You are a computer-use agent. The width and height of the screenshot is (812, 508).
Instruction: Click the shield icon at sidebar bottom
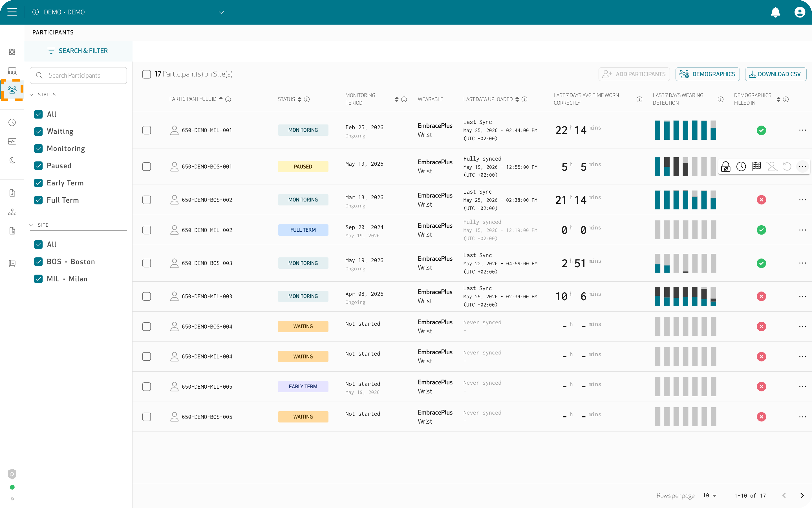click(x=12, y=474)
